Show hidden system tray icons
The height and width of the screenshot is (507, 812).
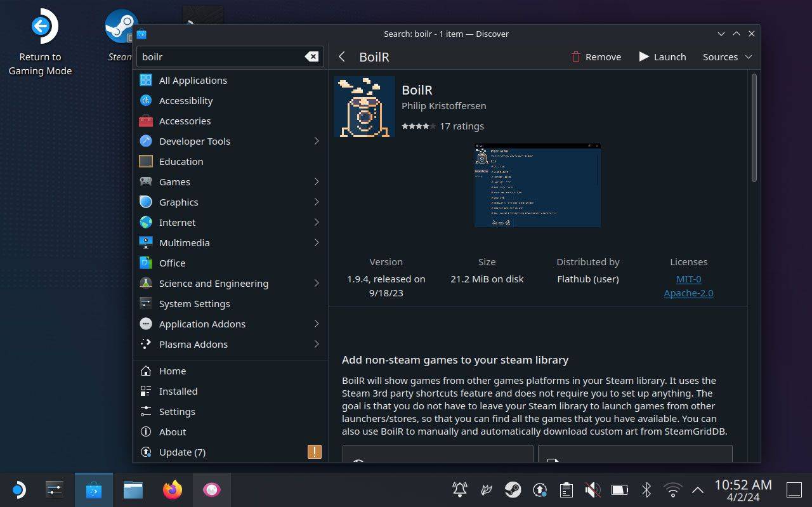[x=698, y=489]
